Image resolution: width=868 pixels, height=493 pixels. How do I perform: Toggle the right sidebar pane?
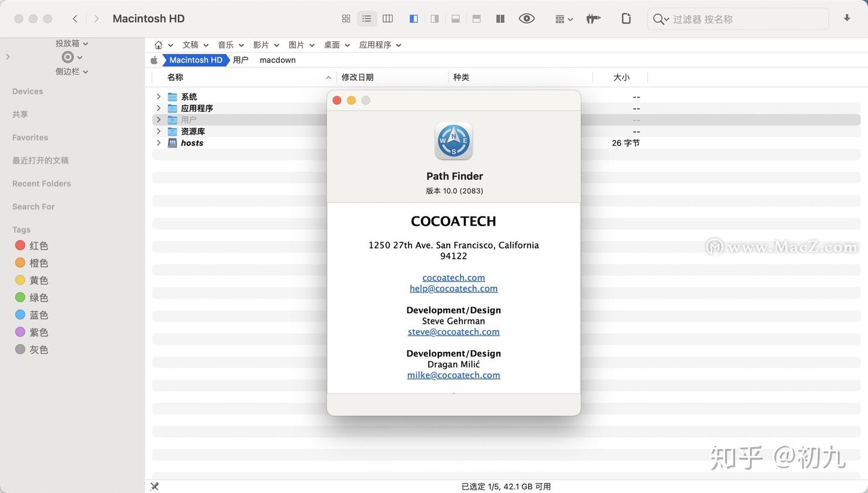[435, 19]
